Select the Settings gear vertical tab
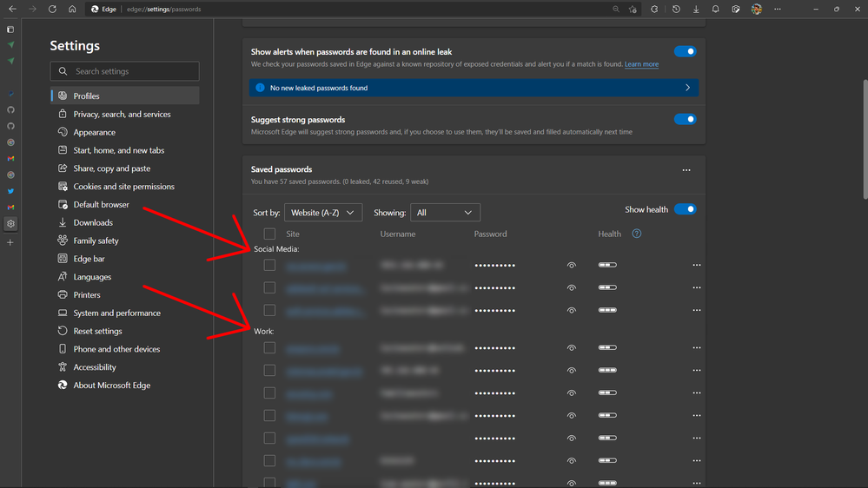 tap(10, 223)
